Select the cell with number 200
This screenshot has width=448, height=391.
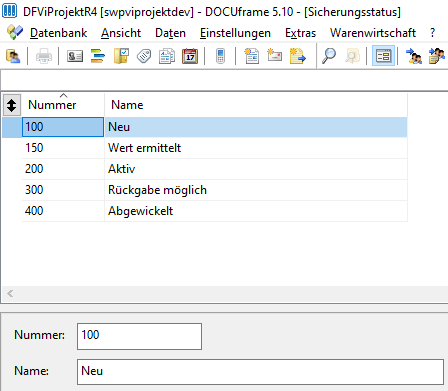pyautogui.click(x=63, y=169)
